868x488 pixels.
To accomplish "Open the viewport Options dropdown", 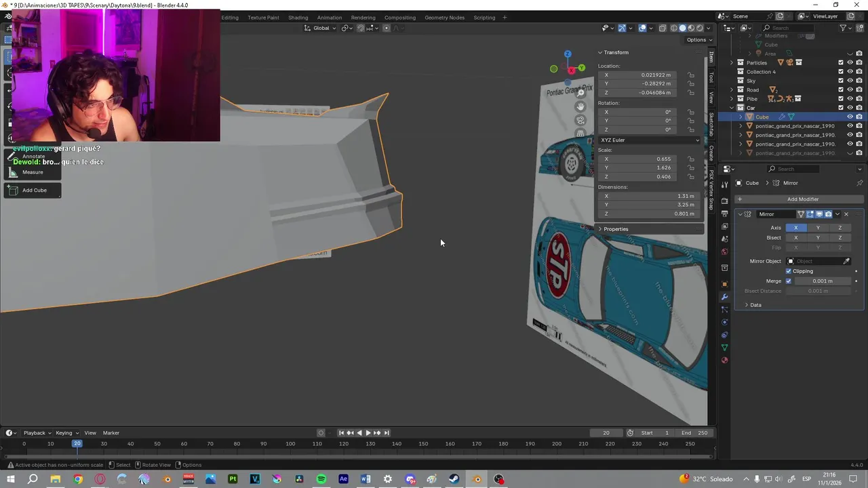I will (699, 39).
